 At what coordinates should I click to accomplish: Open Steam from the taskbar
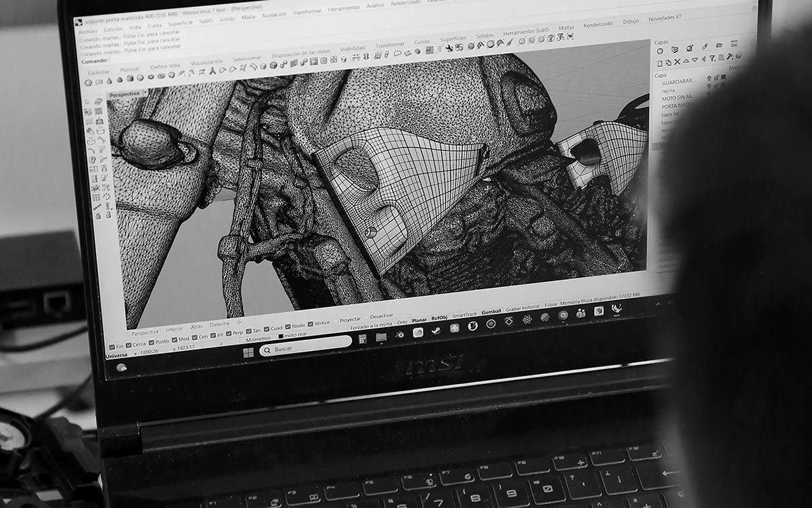436,331
